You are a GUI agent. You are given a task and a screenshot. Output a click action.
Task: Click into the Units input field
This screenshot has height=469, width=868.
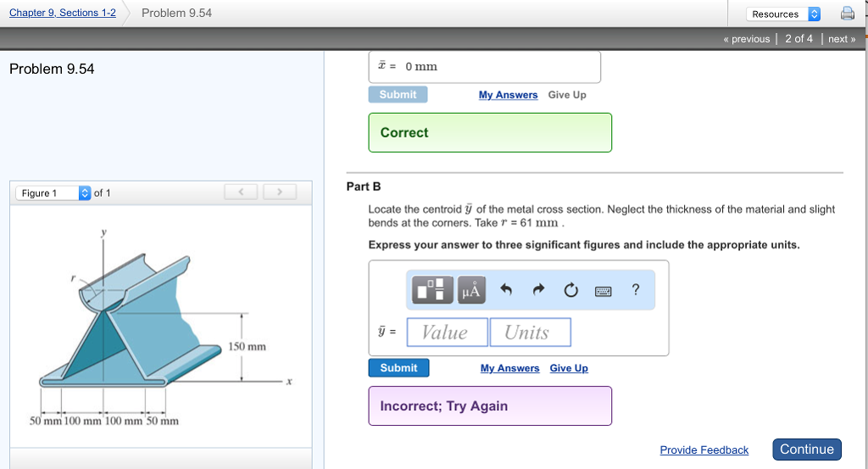click(x=531, y=332)
